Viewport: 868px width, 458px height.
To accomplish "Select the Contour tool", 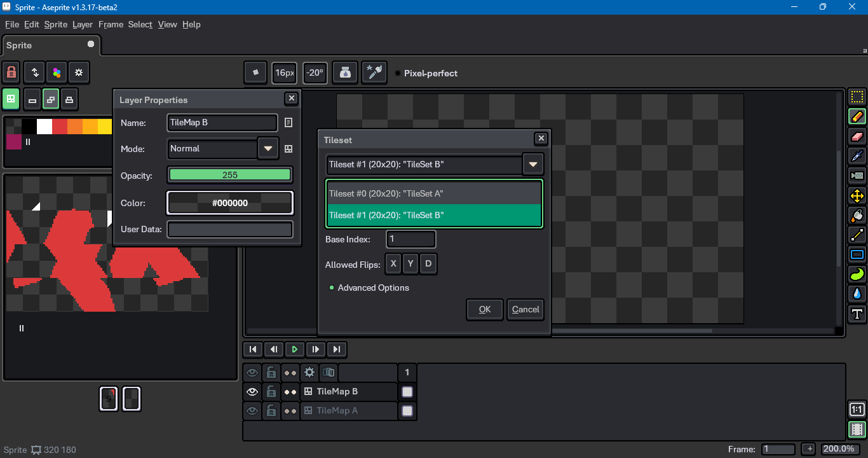I will pyautogui.click(x=857, y=274).
